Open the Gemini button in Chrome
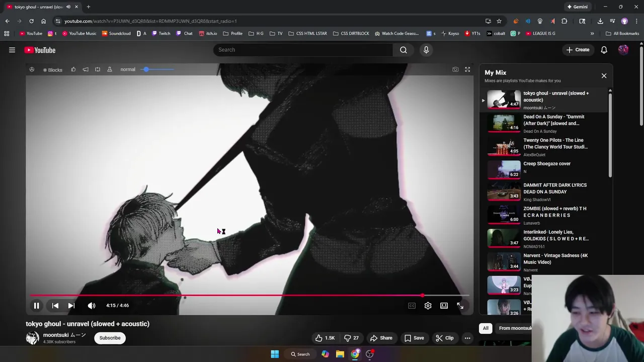644x362 pixels. (x=578, y=7)
